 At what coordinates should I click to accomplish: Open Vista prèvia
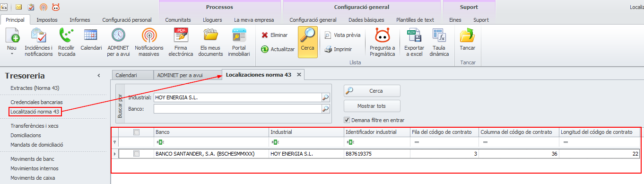coord(342,35)
